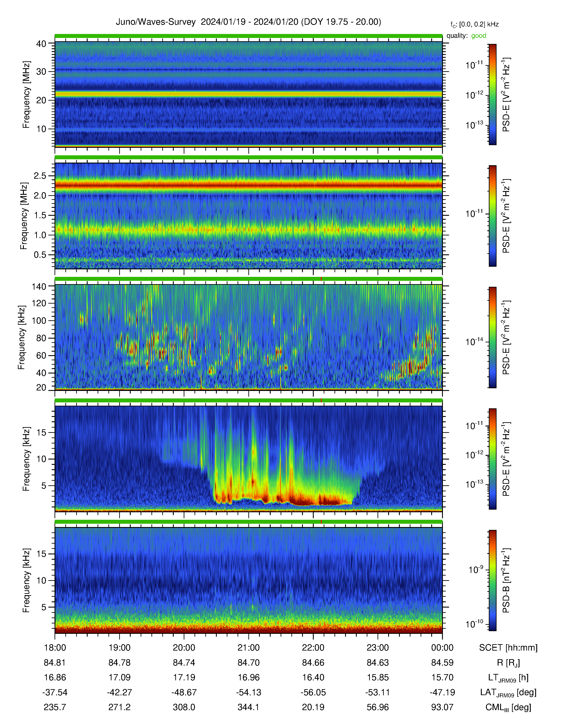Click the top panel PSD-E colorbar

point(492,94)
